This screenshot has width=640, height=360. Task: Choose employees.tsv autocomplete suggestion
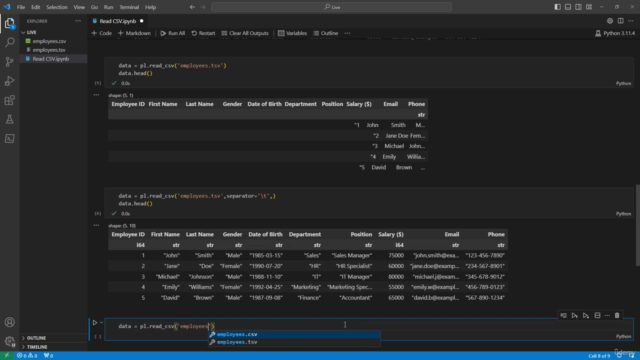pos(294,342)
